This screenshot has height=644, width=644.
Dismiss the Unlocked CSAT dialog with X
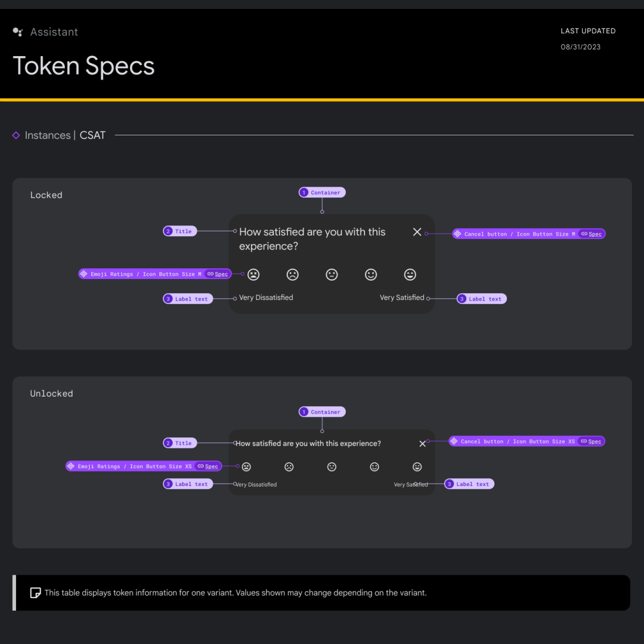pos(423,444)
